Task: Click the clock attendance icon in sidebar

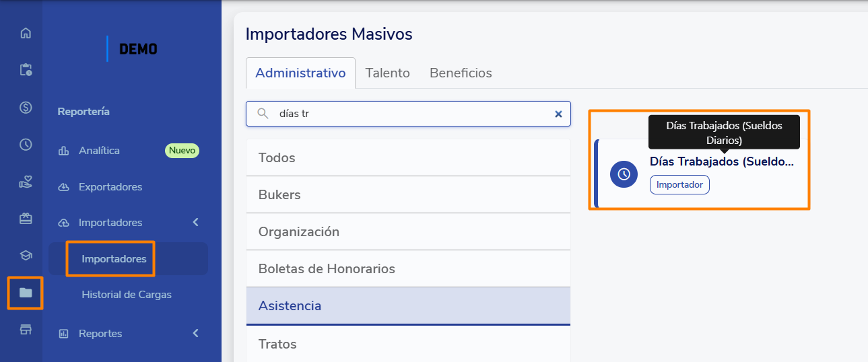Action: (x=26, y=144)
